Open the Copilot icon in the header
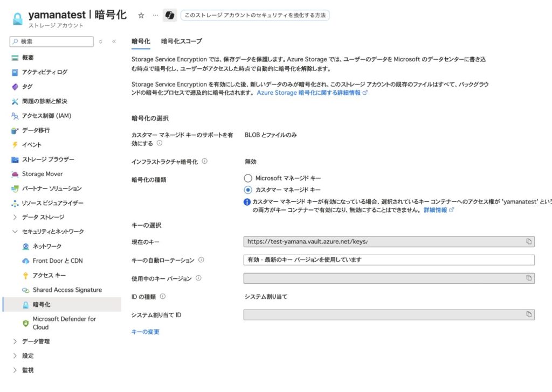The image size is (552, 392). [x=170, y=16]
